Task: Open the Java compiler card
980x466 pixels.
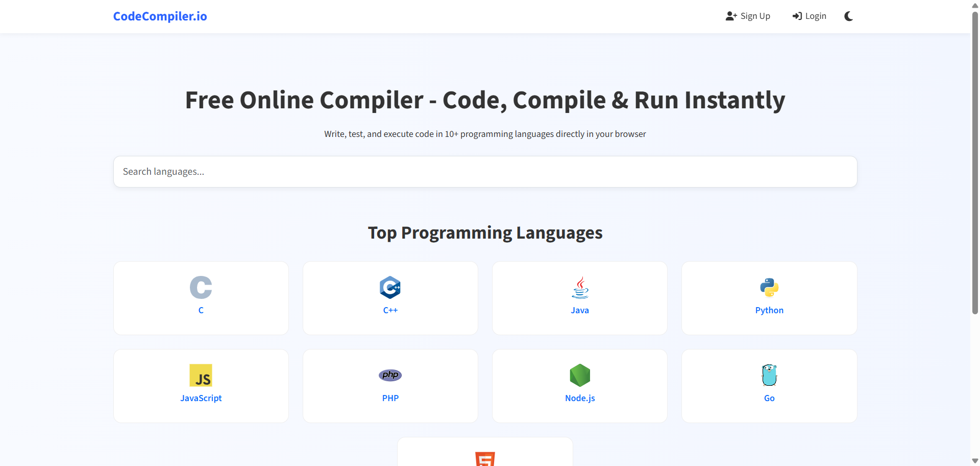Action: [579, 298]
